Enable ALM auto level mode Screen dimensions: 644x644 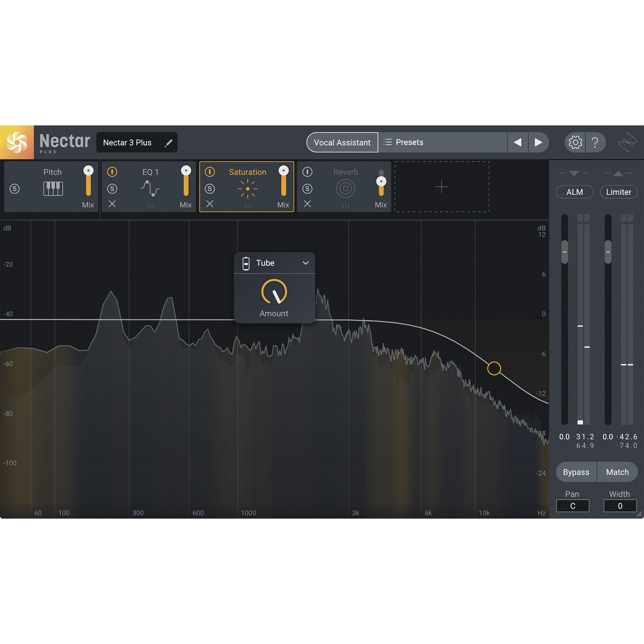575,192
